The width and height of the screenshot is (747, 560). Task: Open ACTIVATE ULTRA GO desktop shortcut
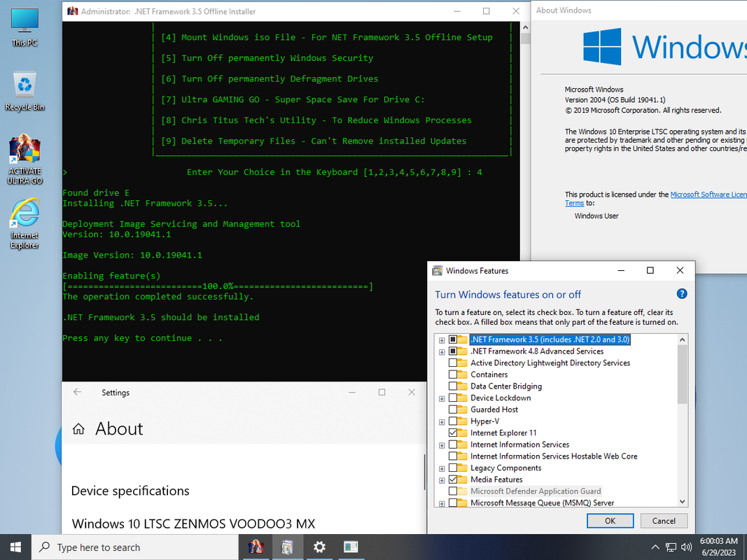25,160
